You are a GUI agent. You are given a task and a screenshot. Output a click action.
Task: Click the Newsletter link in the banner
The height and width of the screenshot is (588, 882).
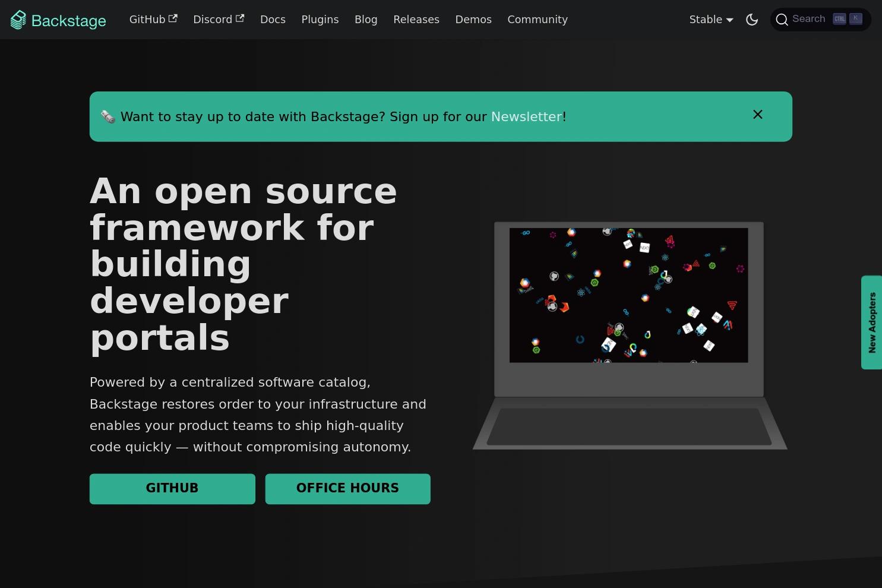(526, 116)
